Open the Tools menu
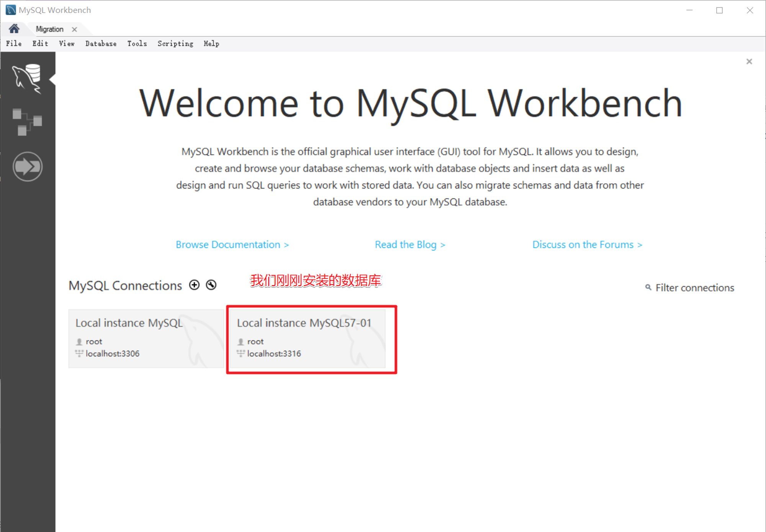 coord(137,44)
